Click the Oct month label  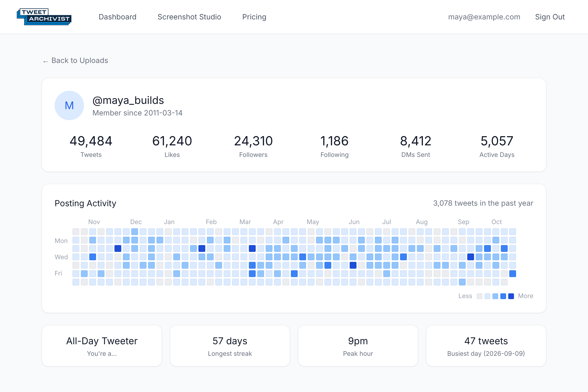(496, 222)
